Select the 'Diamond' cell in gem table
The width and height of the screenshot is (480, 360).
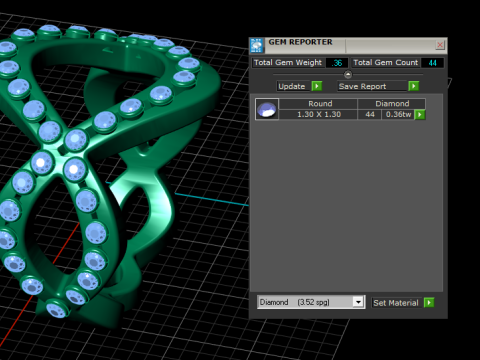pos(391,104)
